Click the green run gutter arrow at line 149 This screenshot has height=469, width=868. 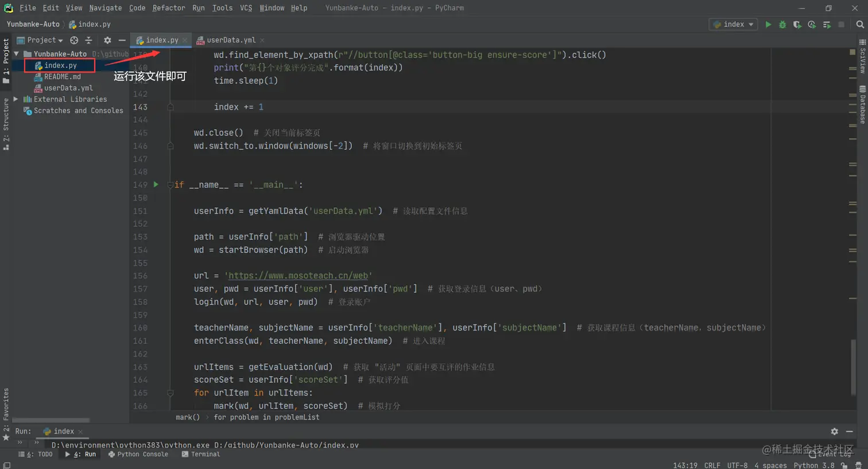[156, 185]
